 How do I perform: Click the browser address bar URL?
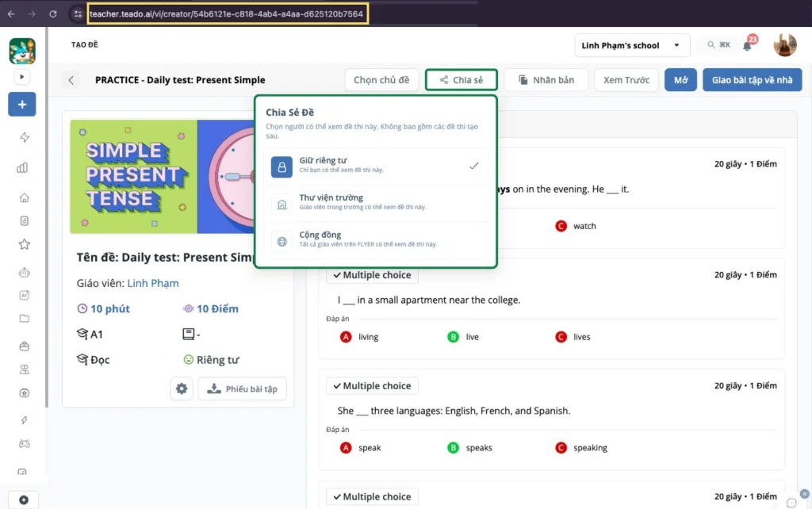pyautogui.click(x=228, y=14)
